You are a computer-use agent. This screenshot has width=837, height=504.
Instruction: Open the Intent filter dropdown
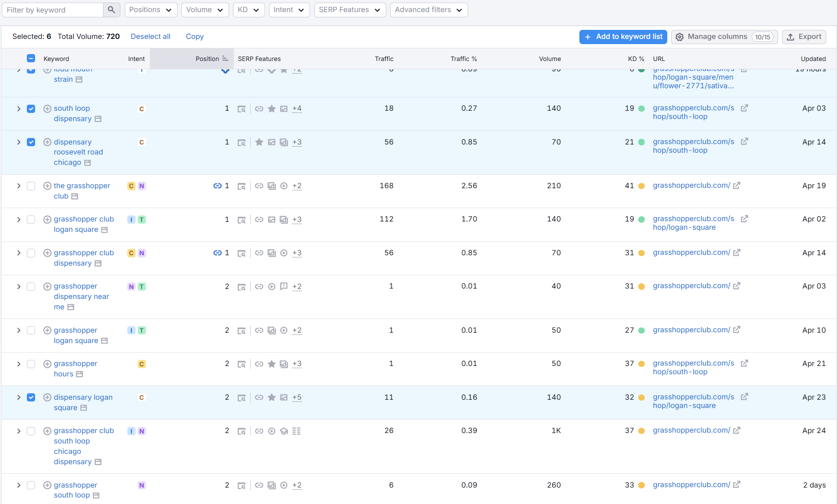[289, 10]
